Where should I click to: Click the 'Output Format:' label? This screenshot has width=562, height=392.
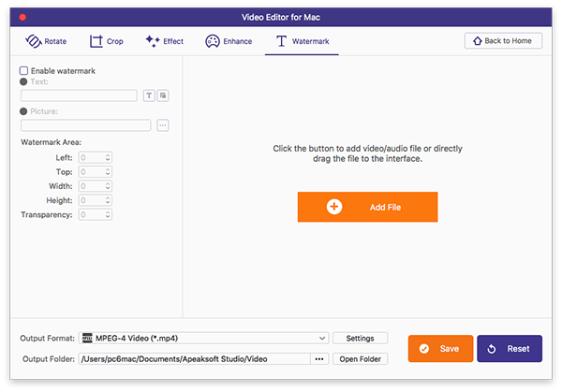point(48,338)
